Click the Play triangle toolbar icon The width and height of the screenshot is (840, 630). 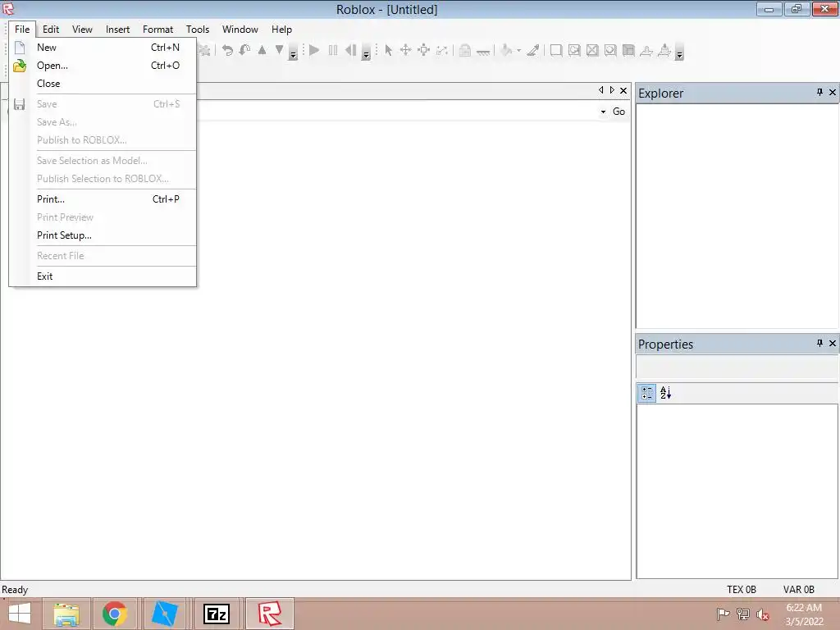pos(314,50)
